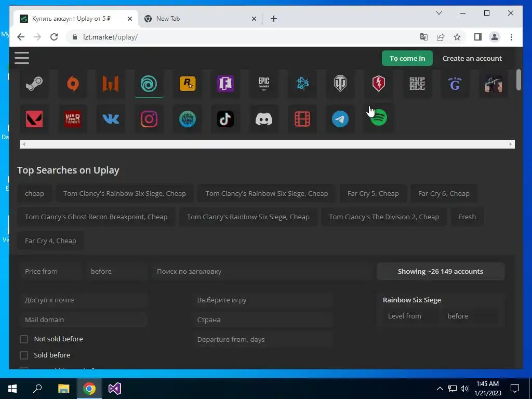Open the red shield lightning category icon
532x399 pixels.
point(379,84)
